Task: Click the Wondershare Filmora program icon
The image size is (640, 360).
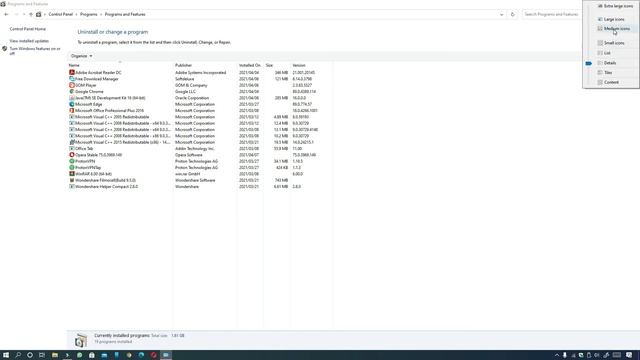Action: pos(72,180)
